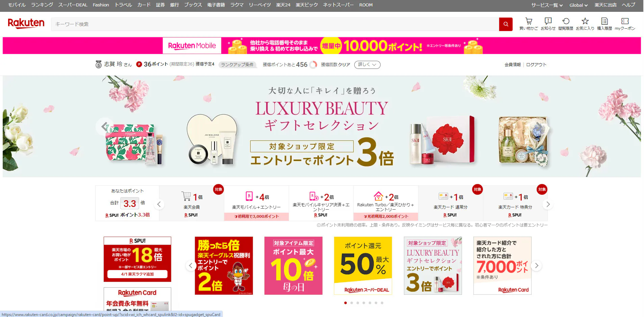
Task: Open favorites (お気に入り) star icon
Action: pos(585,24)
